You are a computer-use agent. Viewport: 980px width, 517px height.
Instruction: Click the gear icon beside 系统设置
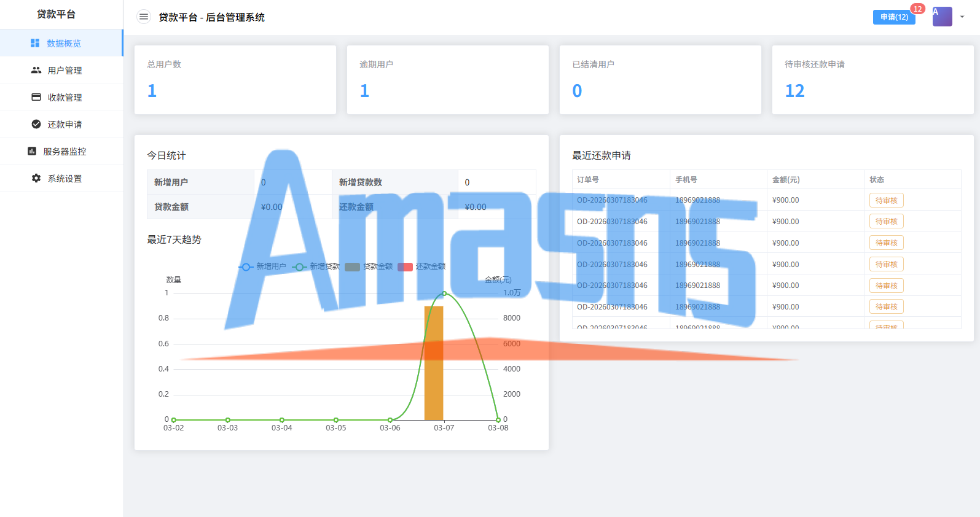click(x=36, y=178)
